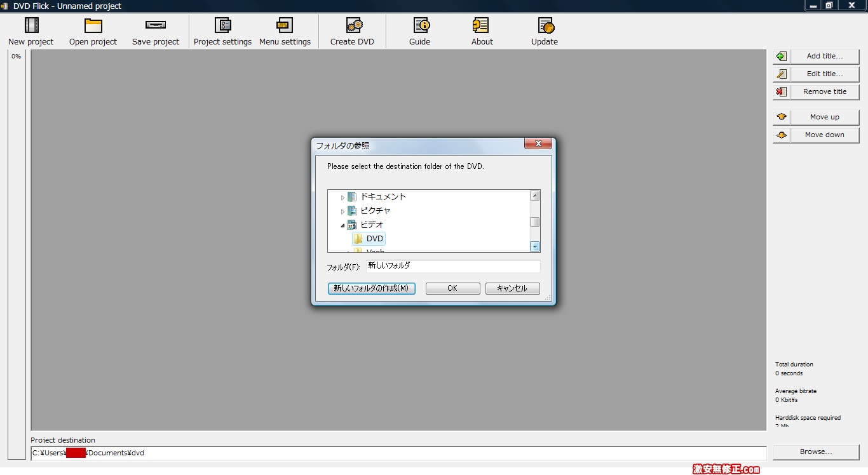
Task: Minimize the DVD Flick main window
Action: (x=813, y=5)
